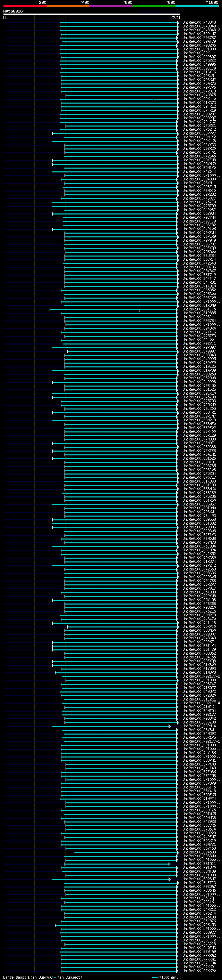This screenshot has height=980, width=222.
Task: Select the UniRef100_B1GXK6 subject label
Action: (x=199, y=72)
